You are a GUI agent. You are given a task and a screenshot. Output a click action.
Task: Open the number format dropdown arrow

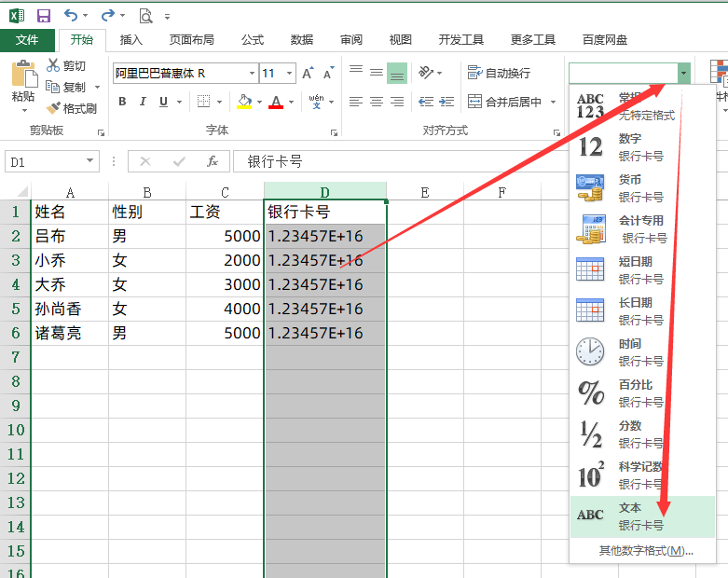pyautogui.click(x=684, y=73)
